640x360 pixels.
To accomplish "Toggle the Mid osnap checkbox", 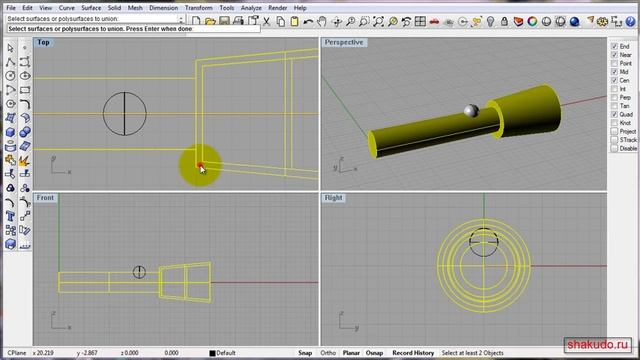I will point(614,72).
